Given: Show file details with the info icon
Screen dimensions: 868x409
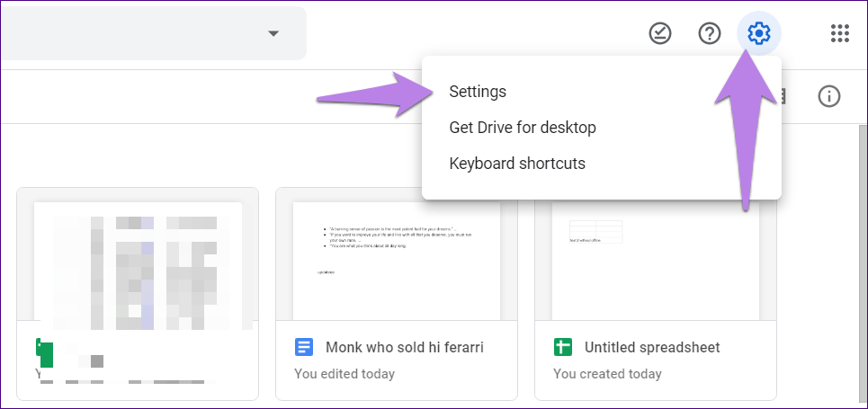Looking at the screenshot, I should pos(828,96).
